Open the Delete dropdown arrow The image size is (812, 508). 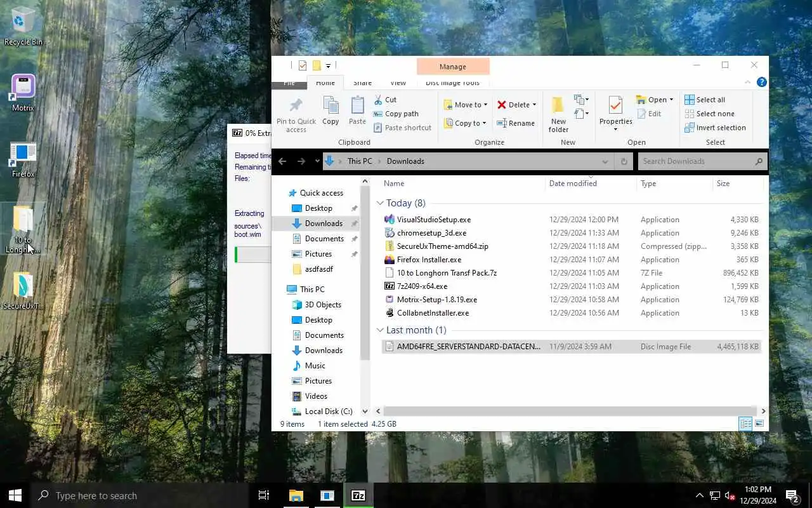pos(534,105)
